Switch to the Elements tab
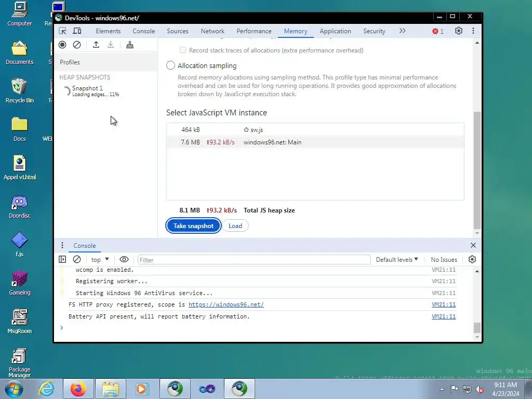The height and width of the screenshot is (399, 532). click(x=108, y=31)
